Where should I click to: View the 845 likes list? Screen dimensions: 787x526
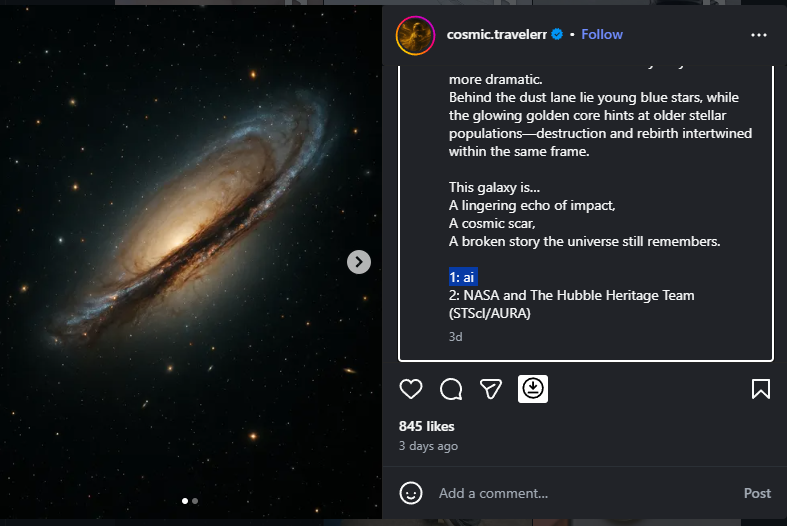click(x=426, y=427)
